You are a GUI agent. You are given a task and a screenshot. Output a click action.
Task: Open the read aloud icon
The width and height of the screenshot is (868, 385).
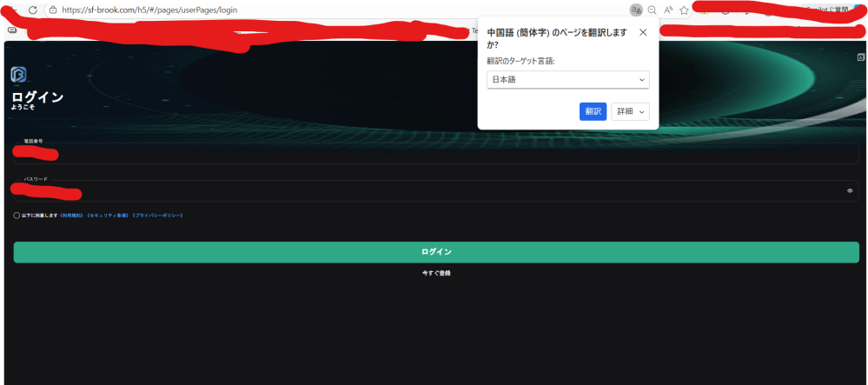(668, 10)
